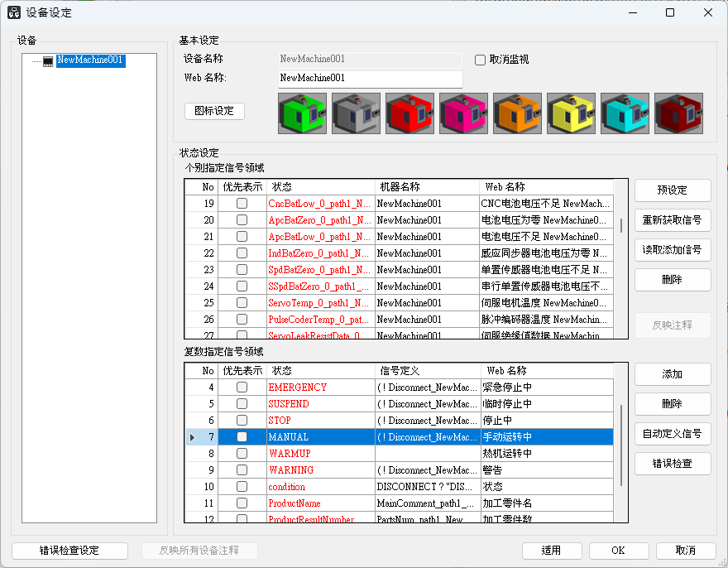This screenshot has width=728, height=568.
Task: Select the green machine status icon
Action: point(302,113)
